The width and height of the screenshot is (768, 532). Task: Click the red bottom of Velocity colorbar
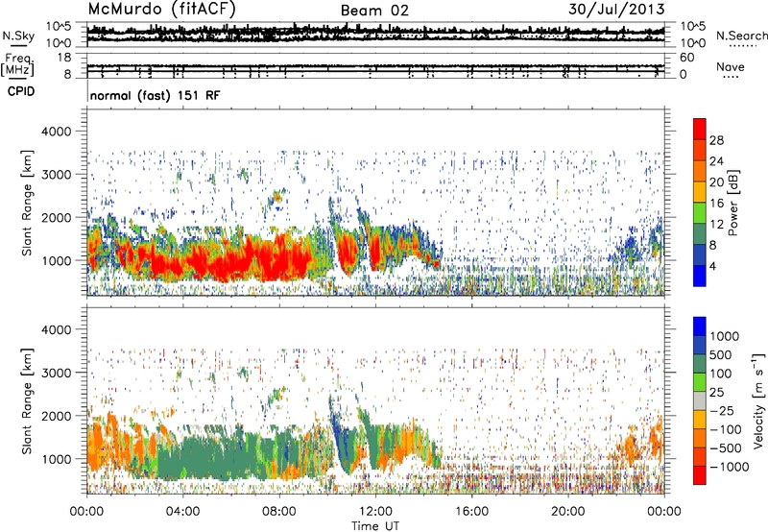[700, 475]
